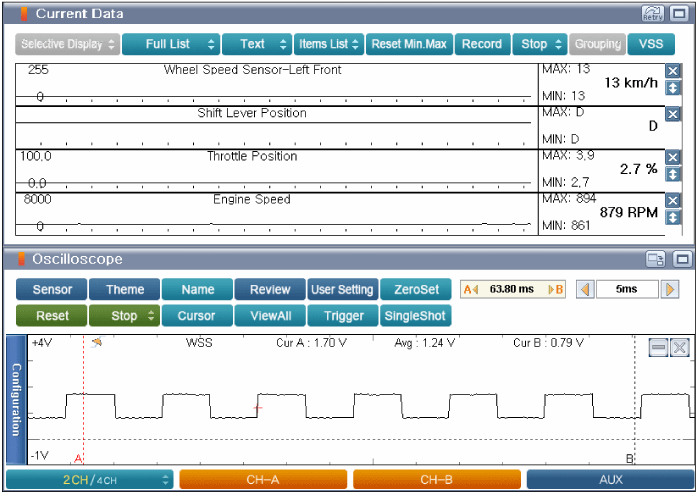The height and width of the screenshot is (495, 700).
Task: Close the WSS waveform channel
Action: coord(680,347)
